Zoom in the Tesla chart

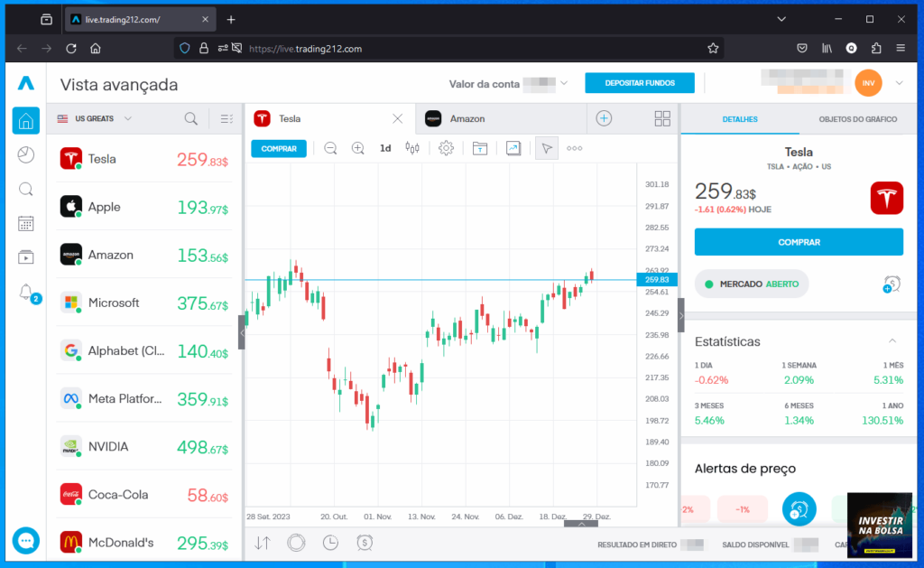click(x=357, y=149)
